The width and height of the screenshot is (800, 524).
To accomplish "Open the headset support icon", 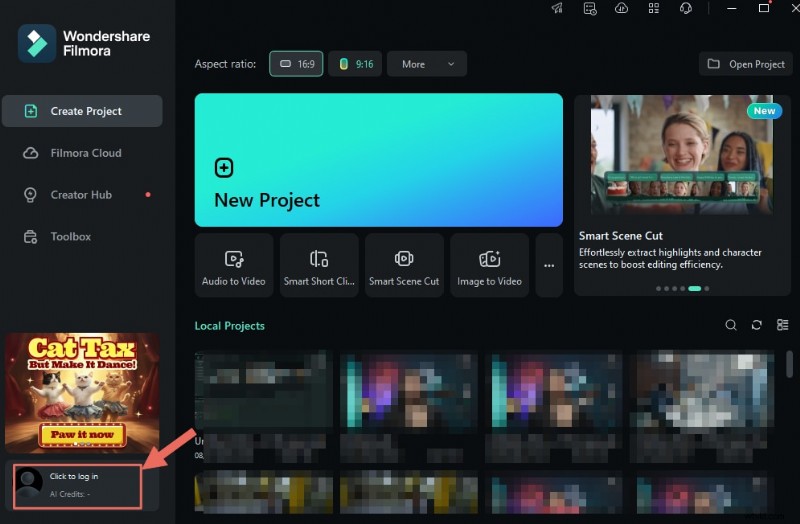I will tap(686, 8).
